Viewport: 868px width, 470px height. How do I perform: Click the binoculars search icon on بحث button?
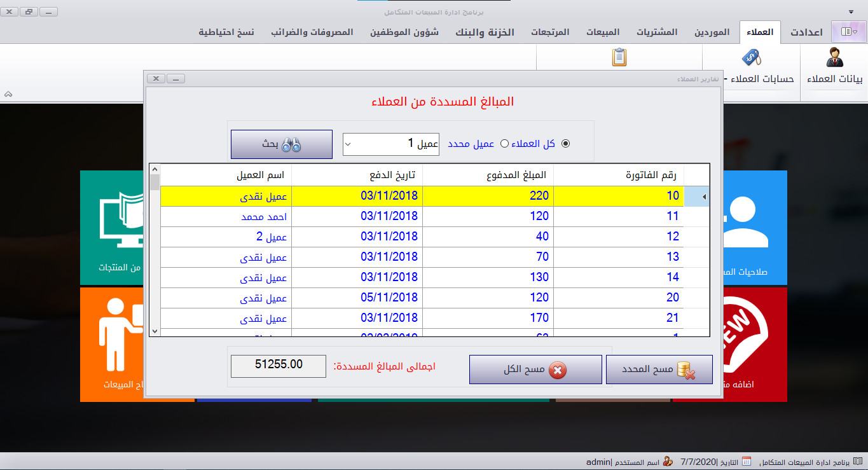293,144
